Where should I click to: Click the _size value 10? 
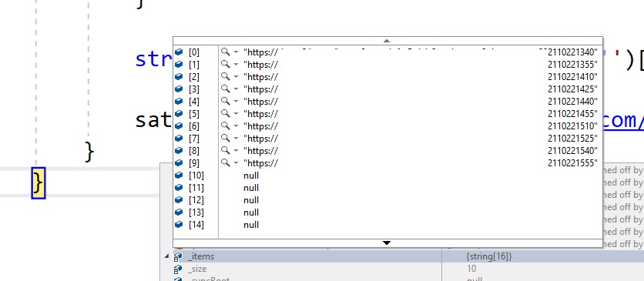coord(471,269)
